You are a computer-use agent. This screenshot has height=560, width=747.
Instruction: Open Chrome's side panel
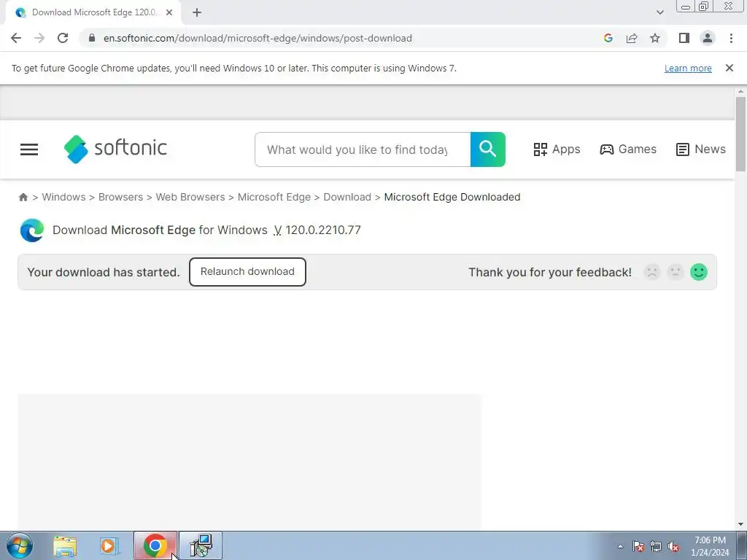[x=684, y=38]
